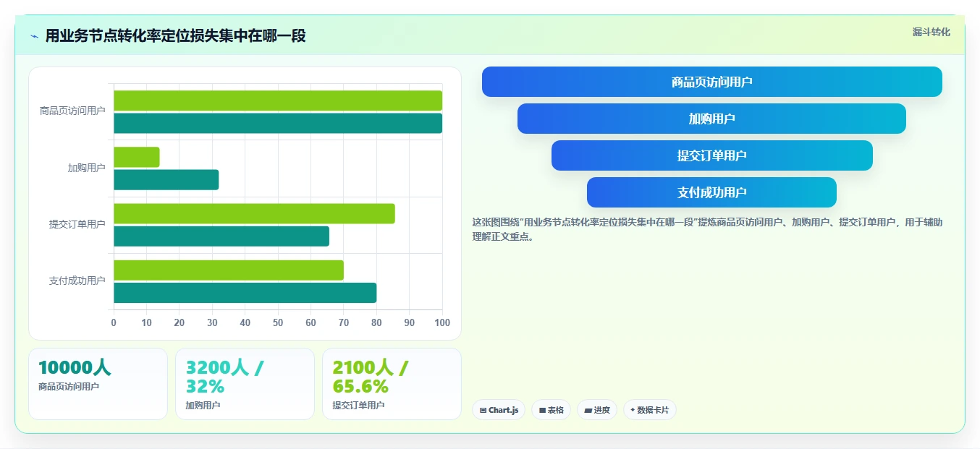Select the description paragraph starting 这张图围绕
Screen dimensions: 980x449
[x=707, y=229]
